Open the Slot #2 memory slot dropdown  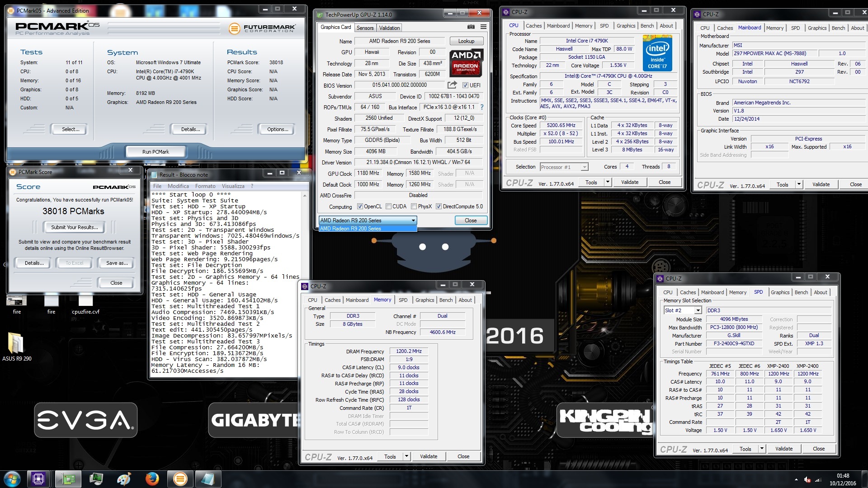pos(683,310)
